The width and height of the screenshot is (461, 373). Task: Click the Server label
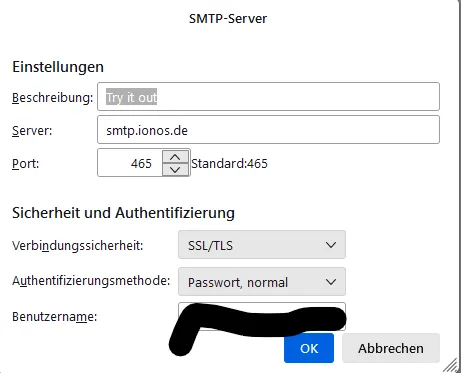(32, 130)
